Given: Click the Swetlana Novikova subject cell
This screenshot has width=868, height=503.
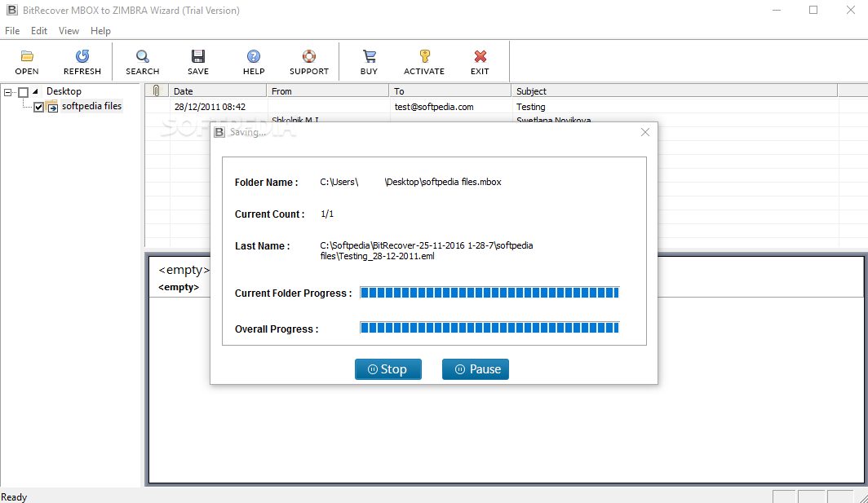Looking at the screenshot, I should (x=554, y=120).
